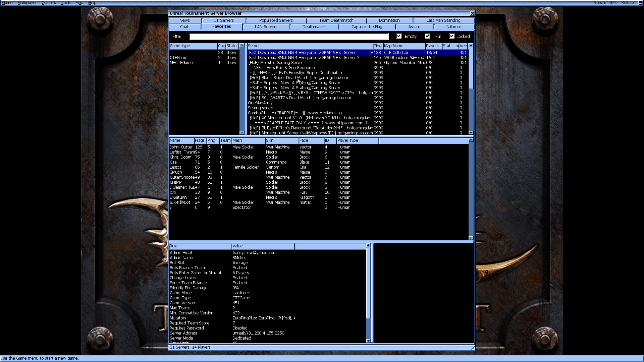Viewport: 644px width, 362px height.
Task: Select the MECTFGame game type row
Action: pyautogui.click(x=204, y=63)
